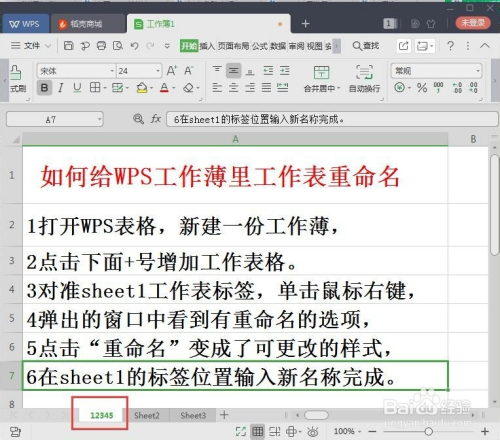Open the Data ribbon tab
This screenshot has width=500, height=440.
click(x=278, y=46)
